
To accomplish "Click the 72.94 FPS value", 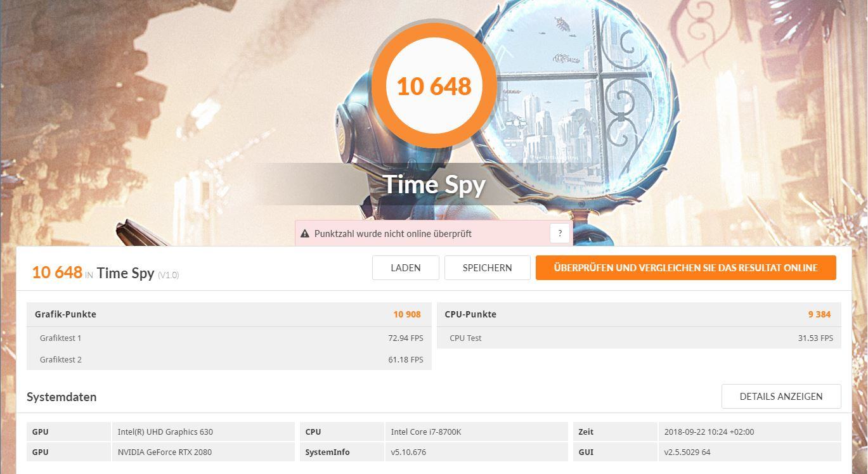I will point(406,338).
